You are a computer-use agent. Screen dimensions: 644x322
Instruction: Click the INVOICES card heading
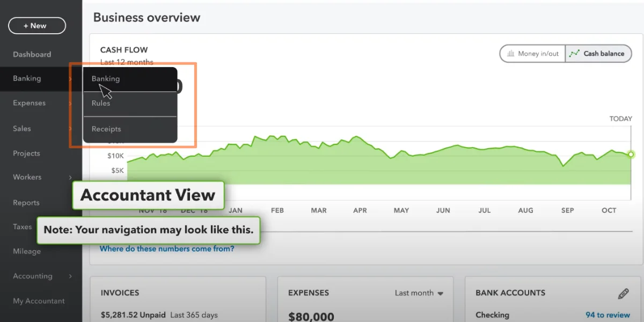pyautogui.click(x=120, y=293)
